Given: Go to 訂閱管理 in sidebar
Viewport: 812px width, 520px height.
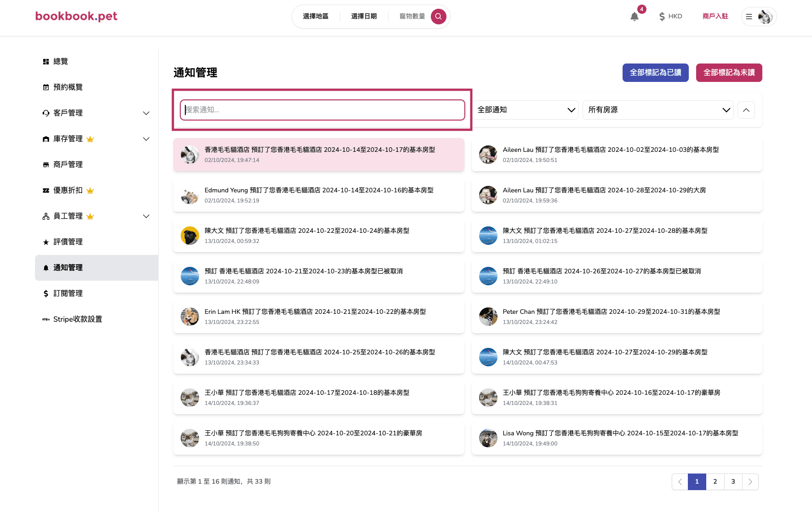Looking at the screenshot, I should (97, 294).
